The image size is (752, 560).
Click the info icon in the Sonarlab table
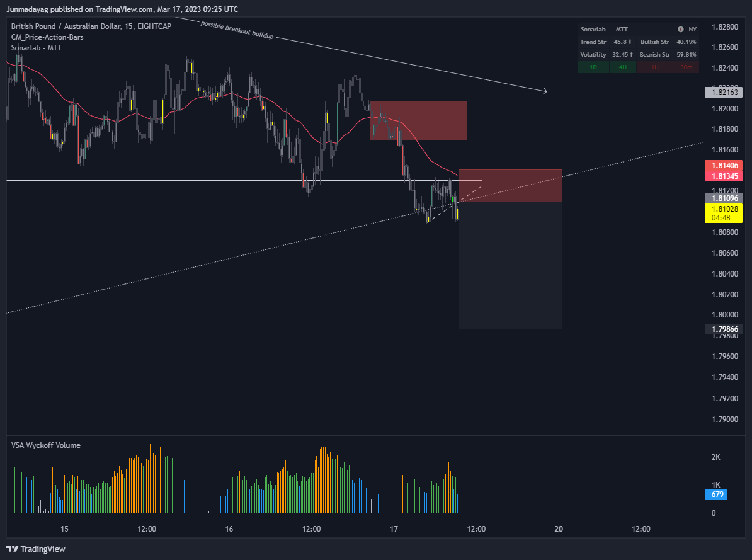click(x=681, y=29)
